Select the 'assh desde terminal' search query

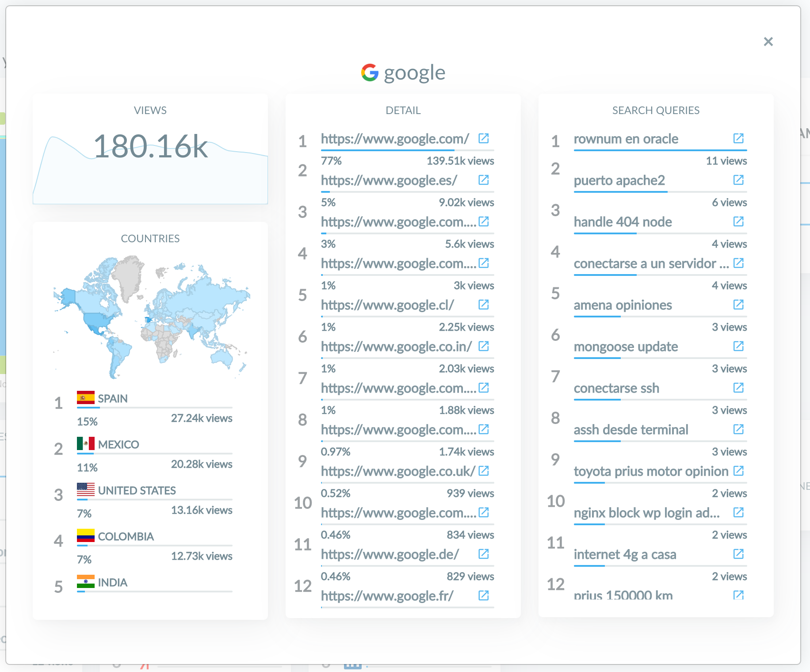coord(631,430)
